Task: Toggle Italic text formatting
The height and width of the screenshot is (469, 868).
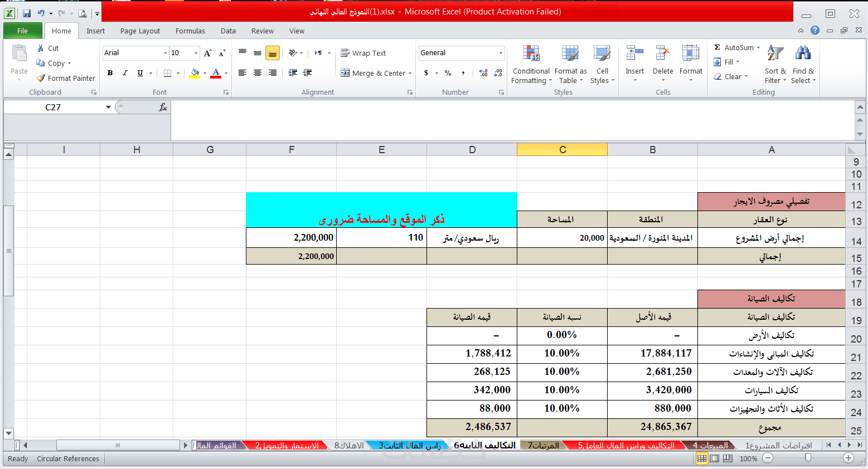Action: pos(125,73)
